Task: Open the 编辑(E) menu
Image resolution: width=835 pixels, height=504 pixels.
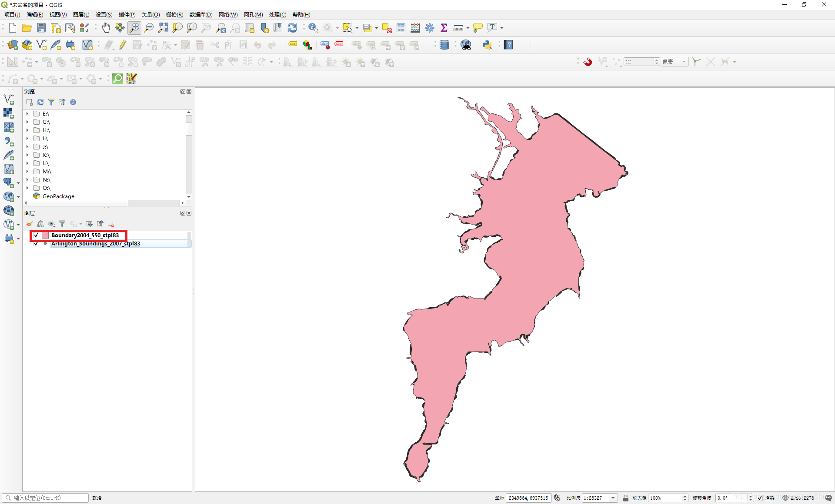Action: (x=35, y=15)
